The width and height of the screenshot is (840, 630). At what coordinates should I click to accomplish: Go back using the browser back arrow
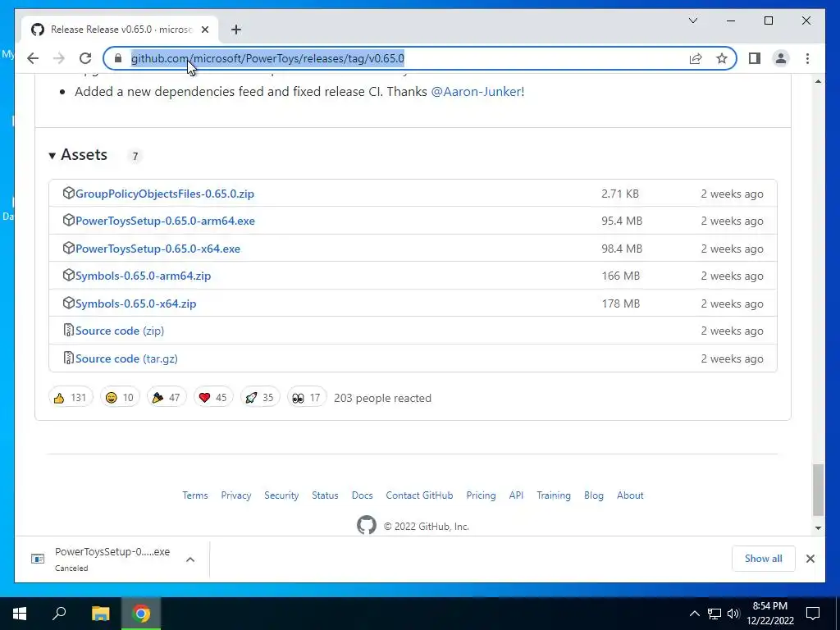point(33,58)
